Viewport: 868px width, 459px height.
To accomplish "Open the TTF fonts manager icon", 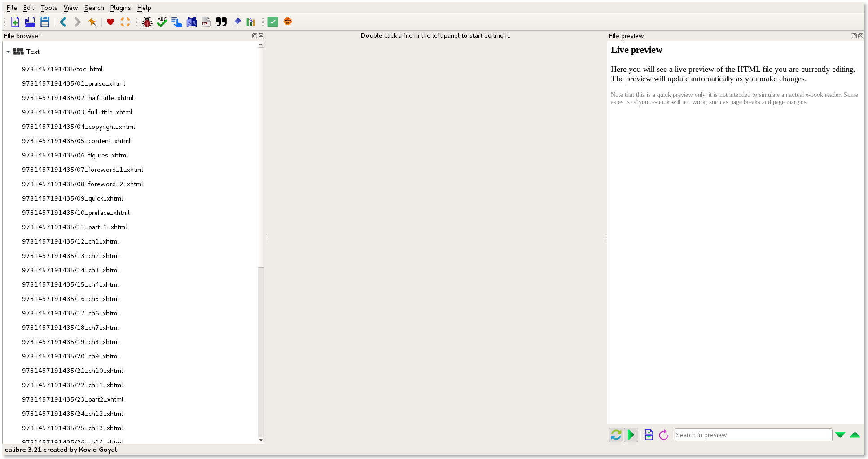I will click(206, 22).
